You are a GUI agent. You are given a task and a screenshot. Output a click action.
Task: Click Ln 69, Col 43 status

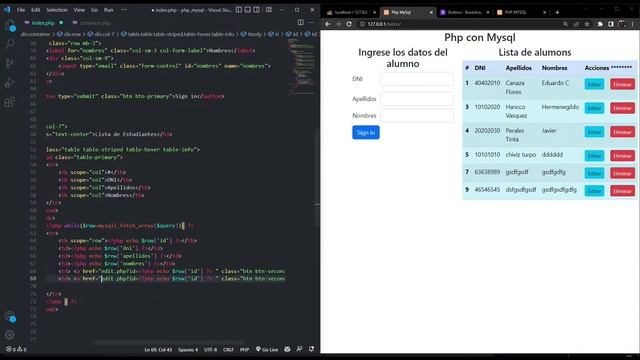158,349
